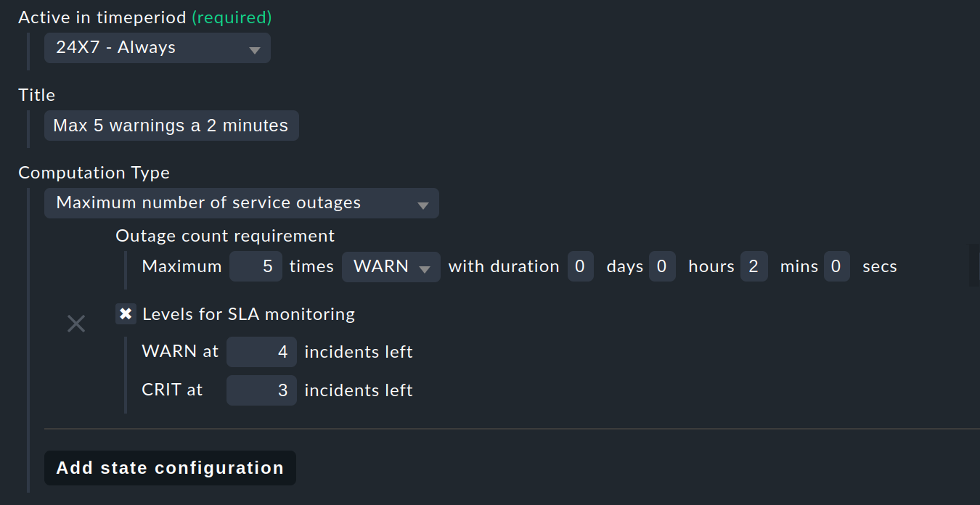Click the secs duration field
This screenshot has width=980, height=505.
pos(836,266)
